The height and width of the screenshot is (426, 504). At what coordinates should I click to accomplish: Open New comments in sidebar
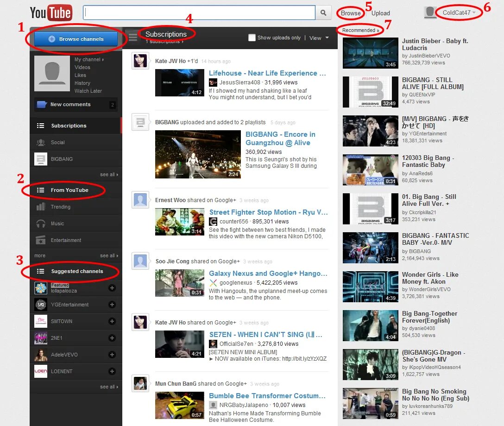click(76, 105)
